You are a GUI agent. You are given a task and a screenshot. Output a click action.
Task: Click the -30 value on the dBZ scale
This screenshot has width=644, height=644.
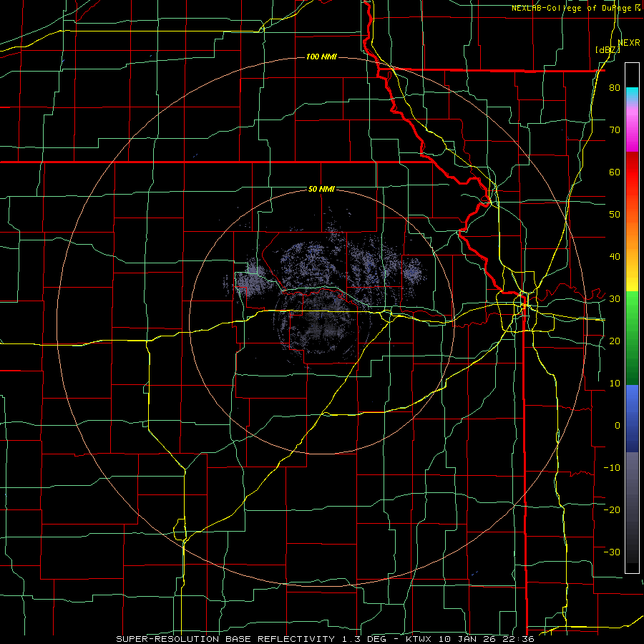pyautogui.click(x=612, y=552)
